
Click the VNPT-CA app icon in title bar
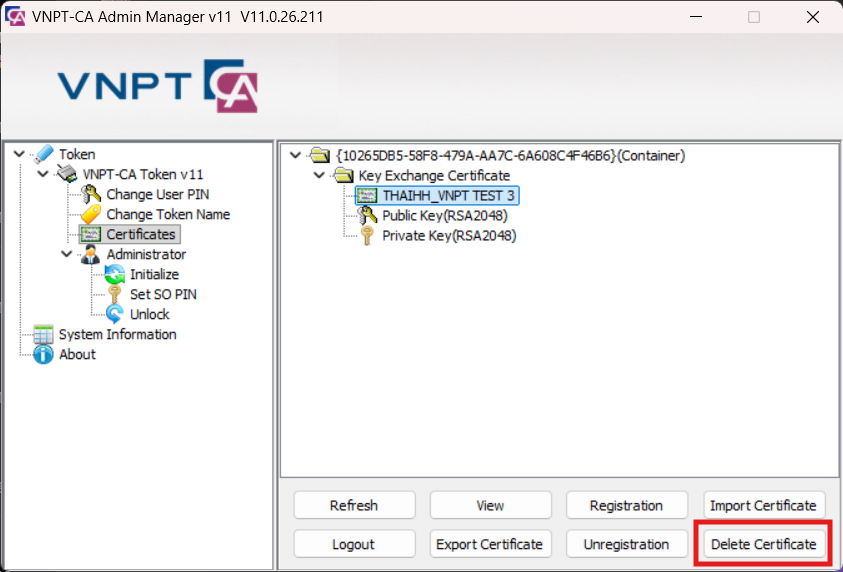coord(15,17)
